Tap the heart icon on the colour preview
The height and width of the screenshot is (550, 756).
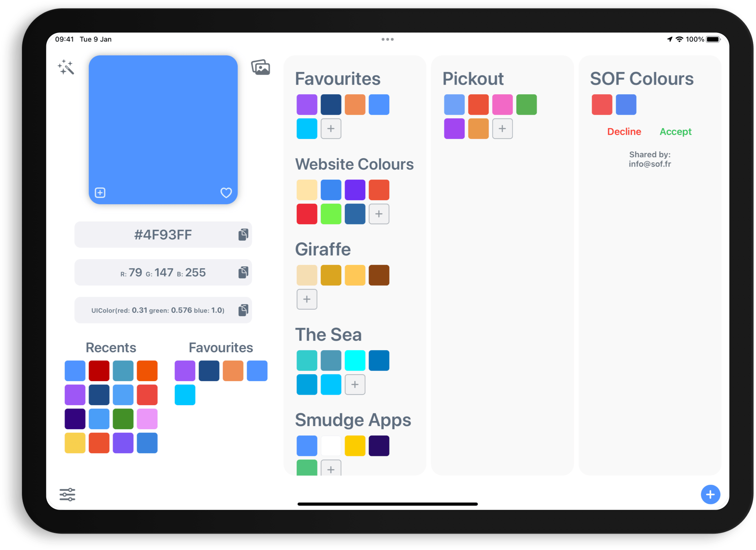(226, 193)
